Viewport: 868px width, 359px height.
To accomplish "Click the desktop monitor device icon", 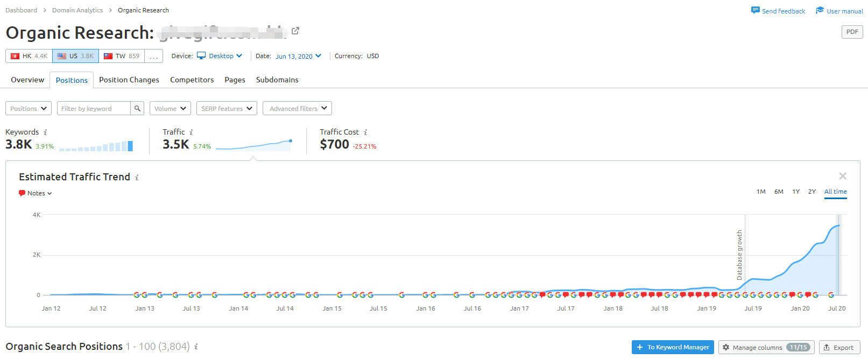I will pyautogui.click(x=201, y=55).
